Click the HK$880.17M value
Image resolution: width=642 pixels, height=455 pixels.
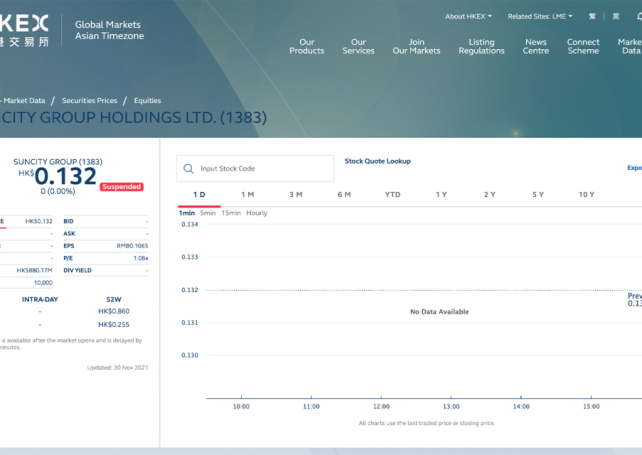click(x=34, y=270)
